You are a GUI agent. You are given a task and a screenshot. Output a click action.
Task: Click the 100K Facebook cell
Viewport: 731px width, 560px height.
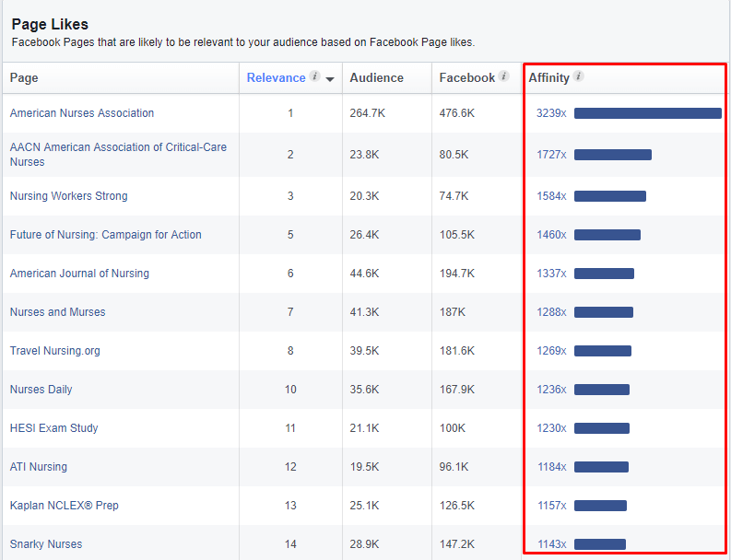(x=453, y=427)
